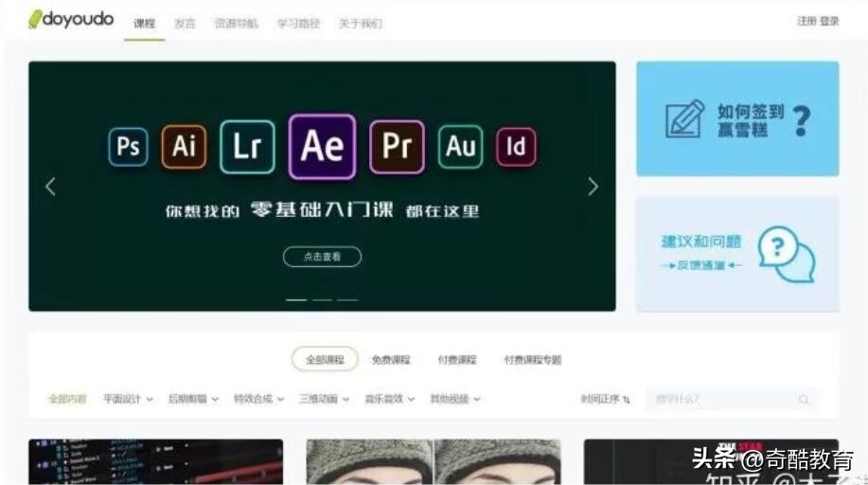The width and height of the screenshot is (868, 485).
Task: Open the knit-hat portrait course thumbnail
Action: [x=434, y=461]
